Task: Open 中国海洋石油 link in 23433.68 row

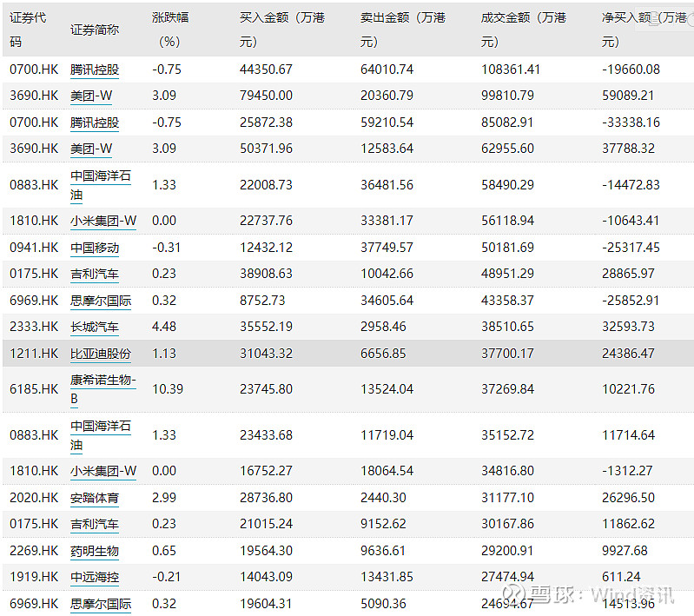Action: (101, 435)
